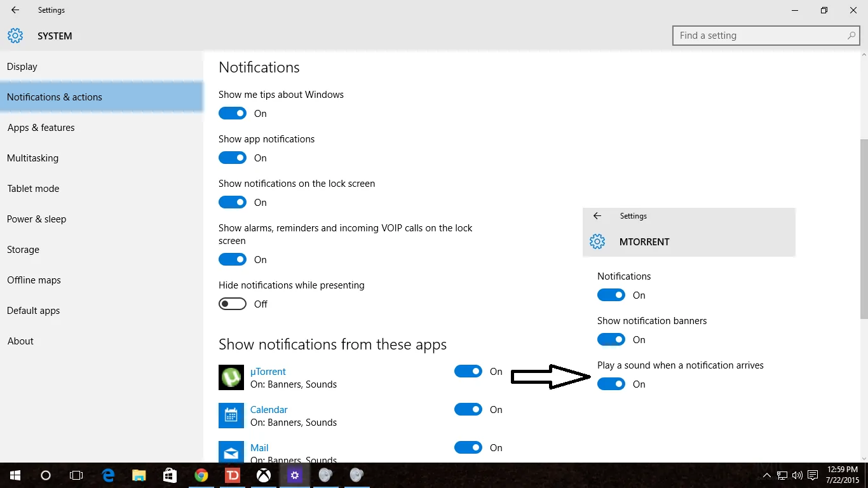The width and height of the screenshot is (868, 488).
Task: Open Offline maps section
Action: (102, 280)
